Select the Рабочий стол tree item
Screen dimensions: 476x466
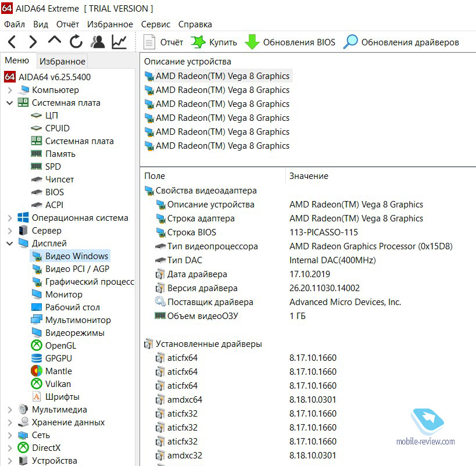(65, 307)
